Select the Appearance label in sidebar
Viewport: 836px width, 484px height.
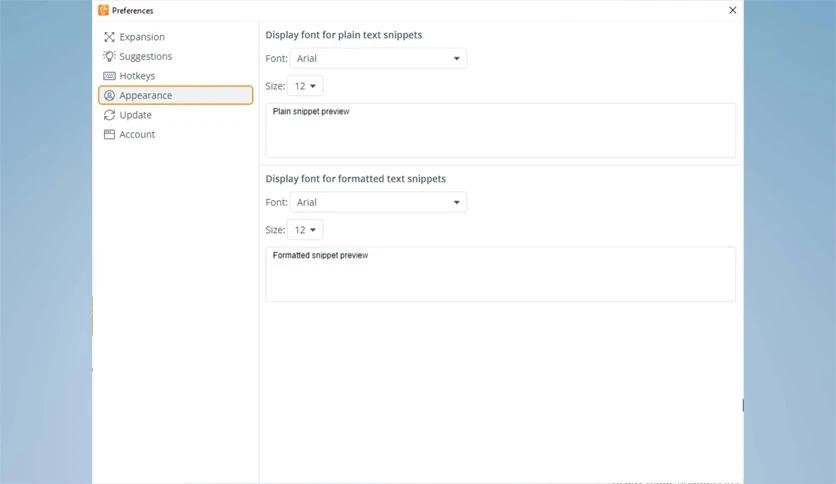[x=146, y=95]
